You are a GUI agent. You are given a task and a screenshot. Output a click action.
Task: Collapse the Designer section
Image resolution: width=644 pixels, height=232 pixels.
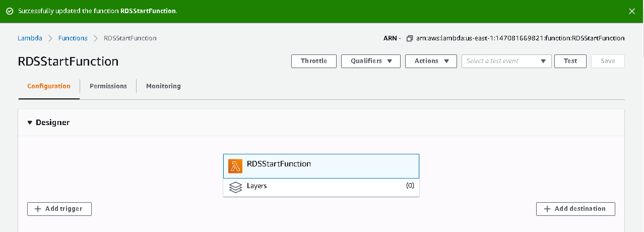(x=30, y=123)
